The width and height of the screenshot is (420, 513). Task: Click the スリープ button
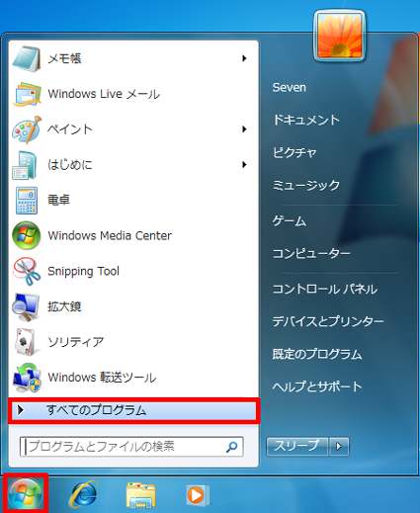click(x=297, y=447)
